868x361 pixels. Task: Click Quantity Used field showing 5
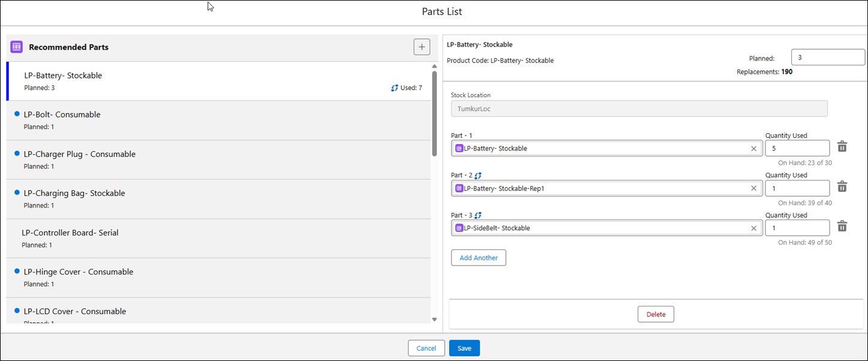(797, 148)
